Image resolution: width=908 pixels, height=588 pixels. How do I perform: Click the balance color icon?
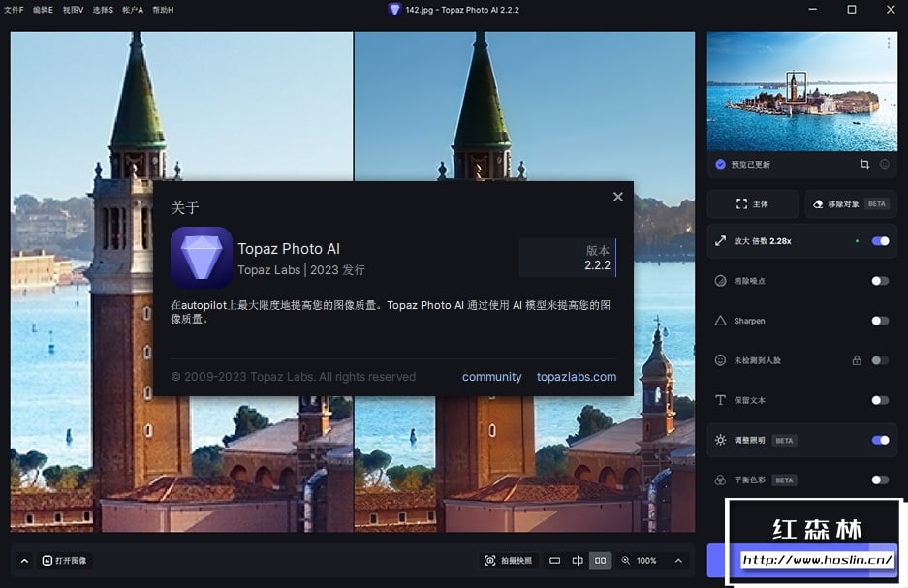click(720, 480)
